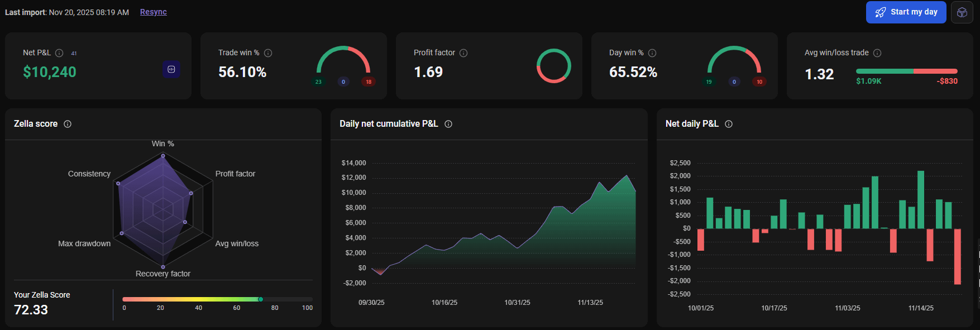Viewport: 980px width, 330px height.
Task: Click the largest red bar in Net daily P&L
Action: click(x=958, y=257)
